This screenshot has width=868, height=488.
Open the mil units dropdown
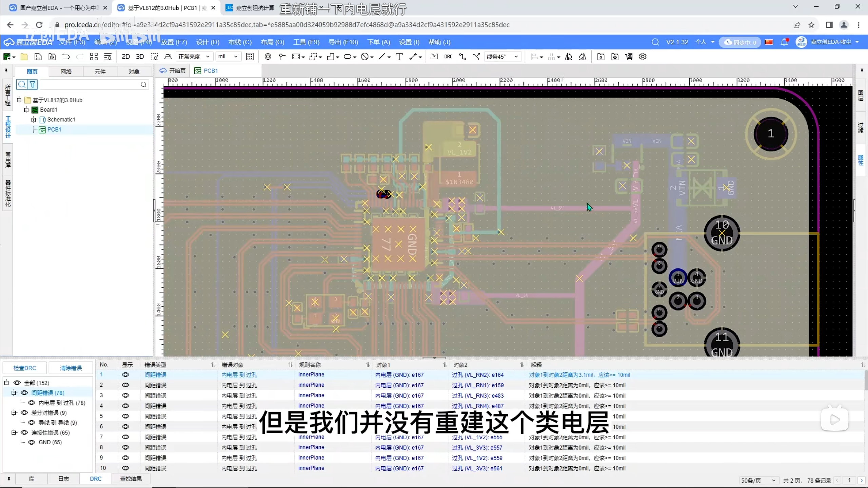point(228,57)
